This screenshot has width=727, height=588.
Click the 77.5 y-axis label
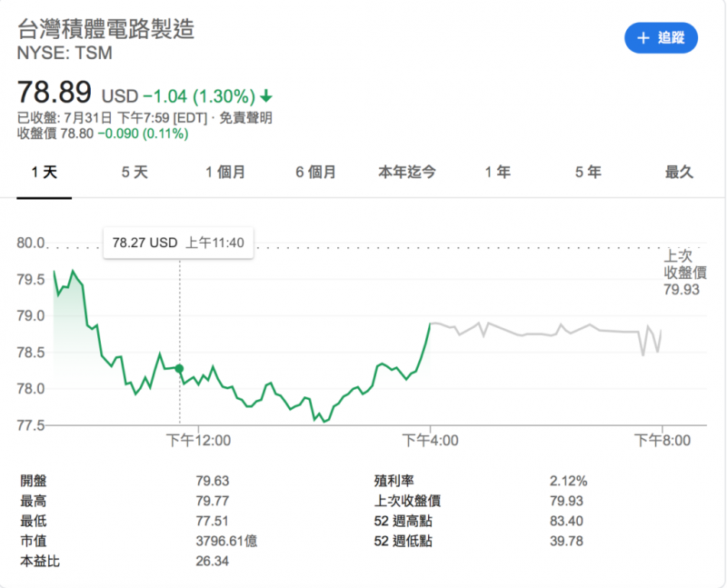coord(31,425)
